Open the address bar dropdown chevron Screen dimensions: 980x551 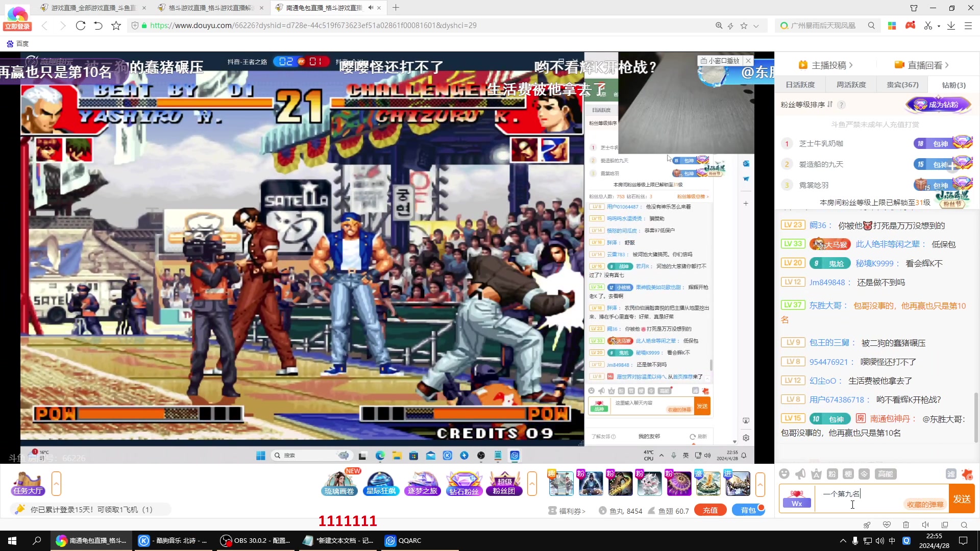coord(756,26)
